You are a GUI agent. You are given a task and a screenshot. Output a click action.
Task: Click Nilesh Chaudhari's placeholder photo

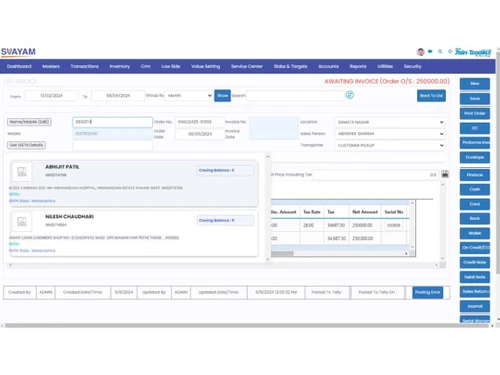point(22,222)
